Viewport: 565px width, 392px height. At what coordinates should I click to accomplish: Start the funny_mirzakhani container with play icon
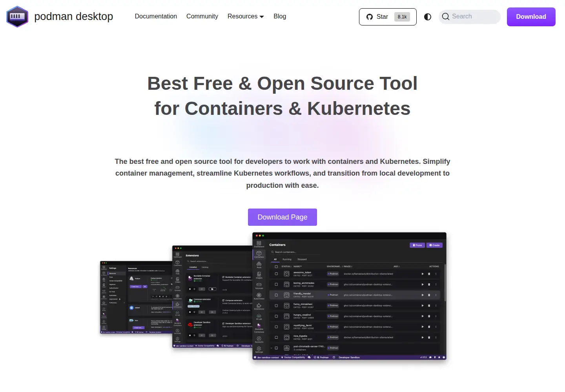(423, 305)
